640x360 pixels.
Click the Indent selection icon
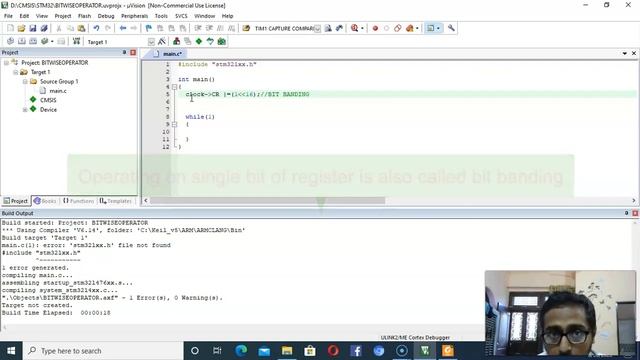[x=198, y=28]
